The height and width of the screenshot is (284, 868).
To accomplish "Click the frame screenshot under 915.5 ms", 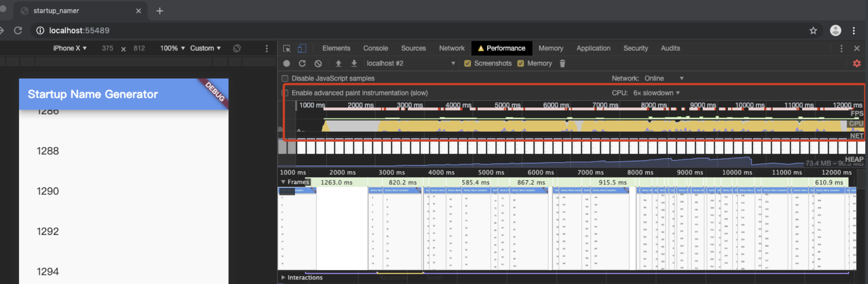I will coord(611,228).
